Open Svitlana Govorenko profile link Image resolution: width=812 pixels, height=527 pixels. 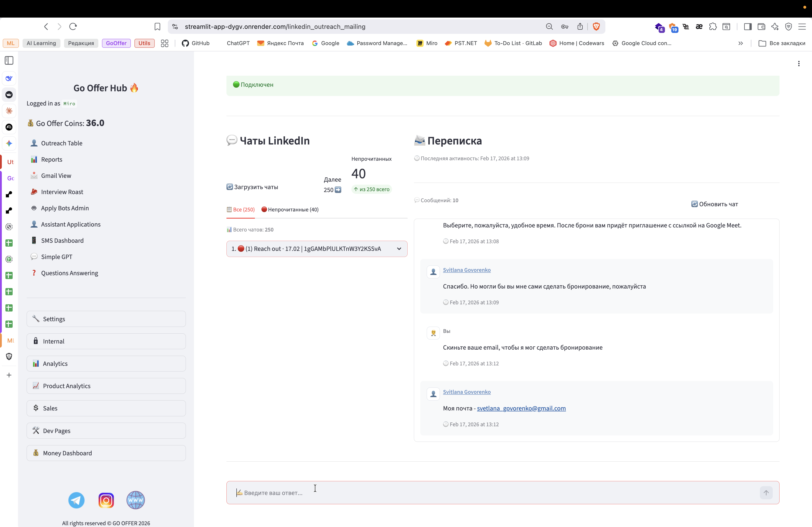pyautogui.click(x=466, y=270)
